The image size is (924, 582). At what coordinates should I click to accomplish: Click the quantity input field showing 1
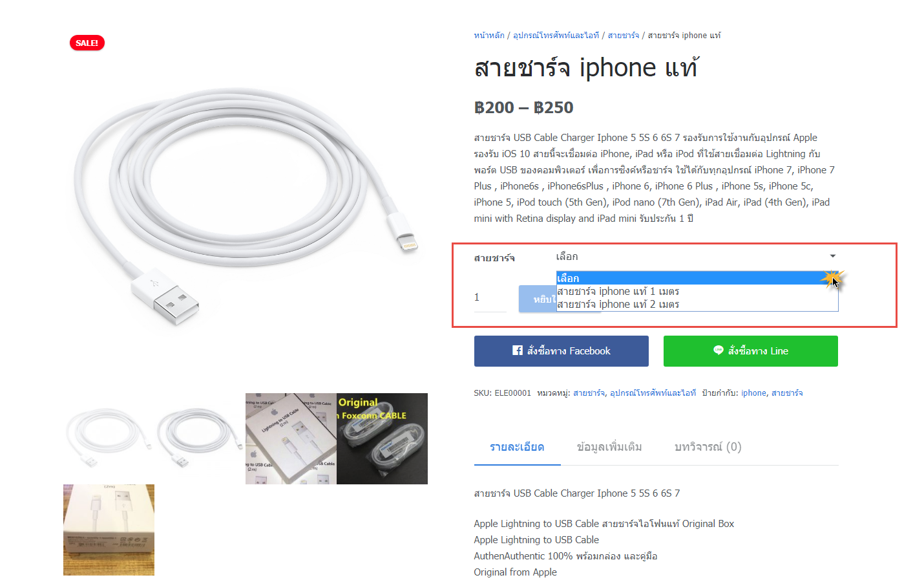(490, 297)
